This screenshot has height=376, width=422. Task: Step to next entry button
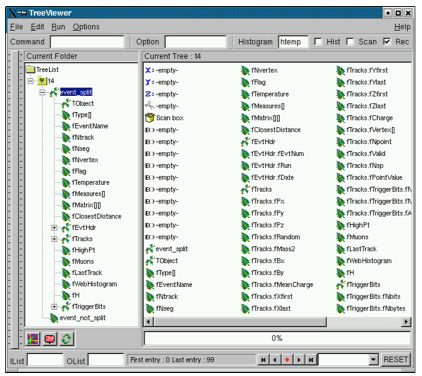299,360
